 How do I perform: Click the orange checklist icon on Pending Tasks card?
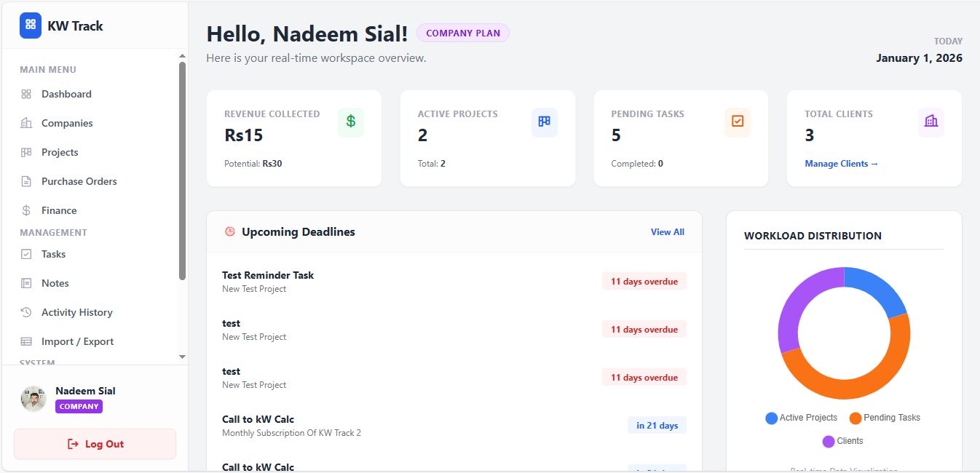[x=737, y=122]
